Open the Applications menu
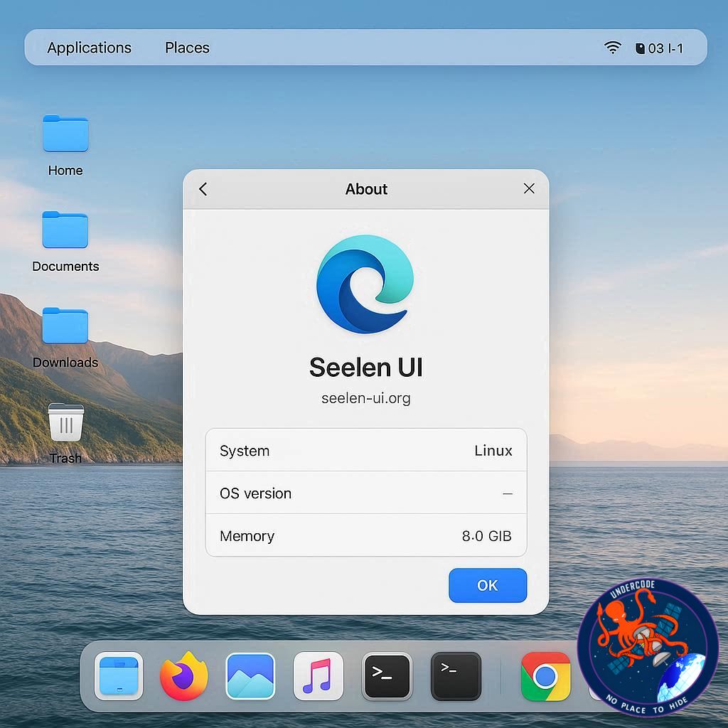728x728 pixels. click(x=89, y=48)
